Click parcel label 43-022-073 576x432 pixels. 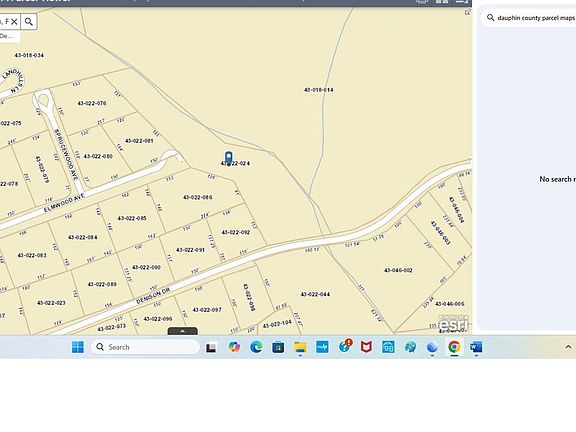coord(112,327)
